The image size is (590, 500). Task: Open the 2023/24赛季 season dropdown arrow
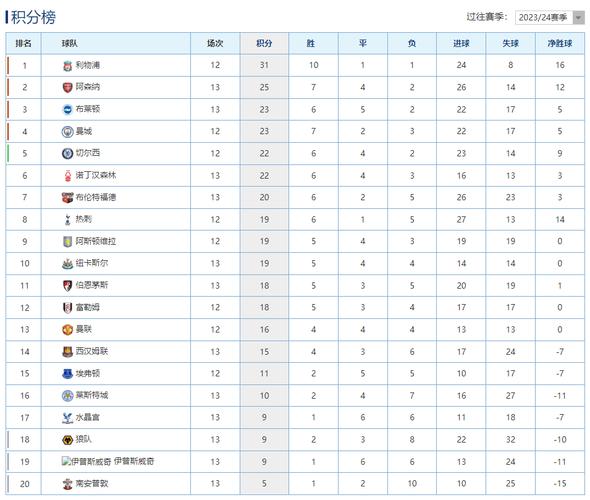click(x=578, y=17)
